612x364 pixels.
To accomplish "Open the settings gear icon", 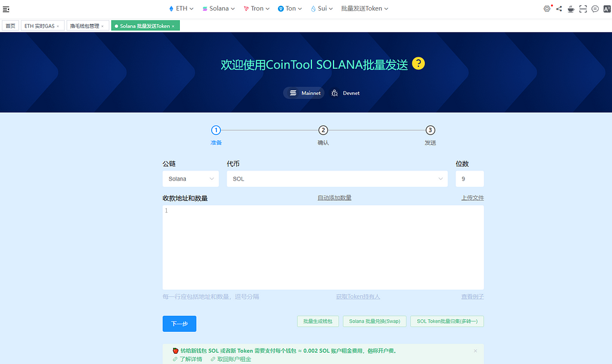I will [x=547, y=9].
